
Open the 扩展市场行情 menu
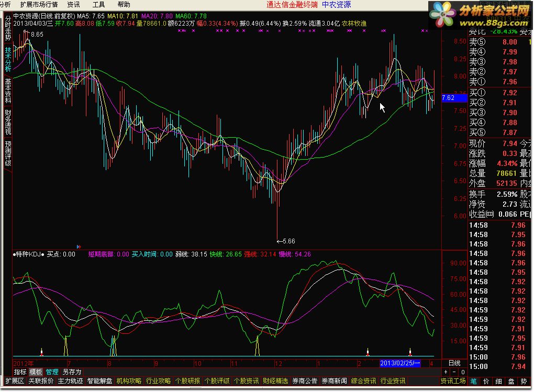[39, 4]
